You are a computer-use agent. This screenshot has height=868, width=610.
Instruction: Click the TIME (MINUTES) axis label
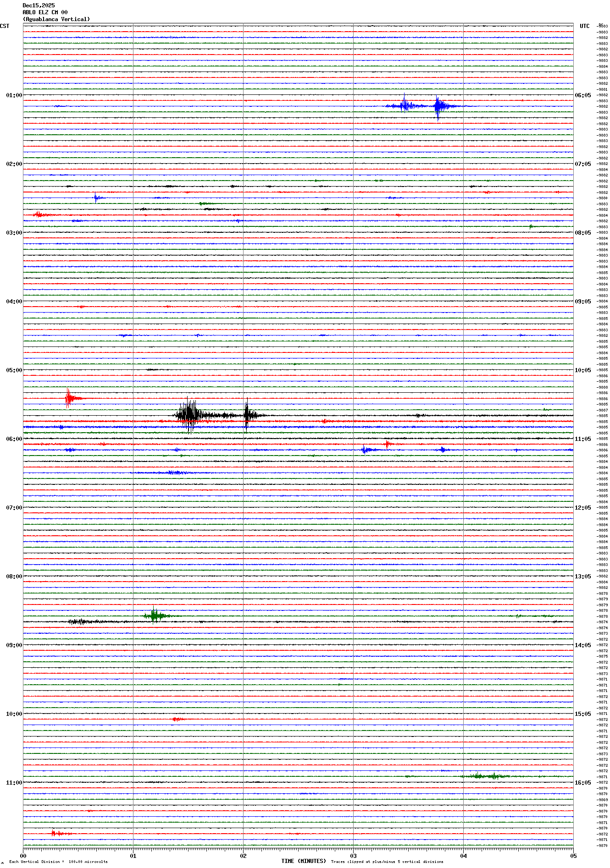click(303, 861)
